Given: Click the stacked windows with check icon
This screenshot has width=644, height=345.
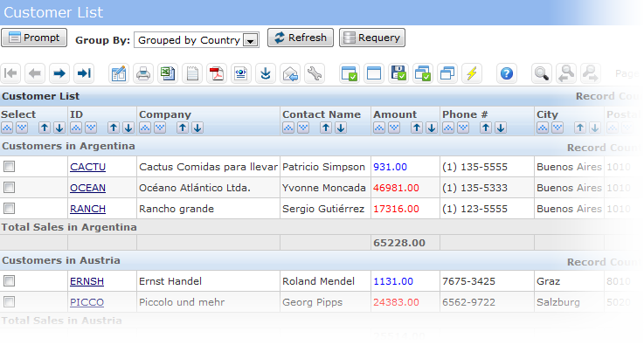Looking at the screenshot, I should click(x=423, y=73).
